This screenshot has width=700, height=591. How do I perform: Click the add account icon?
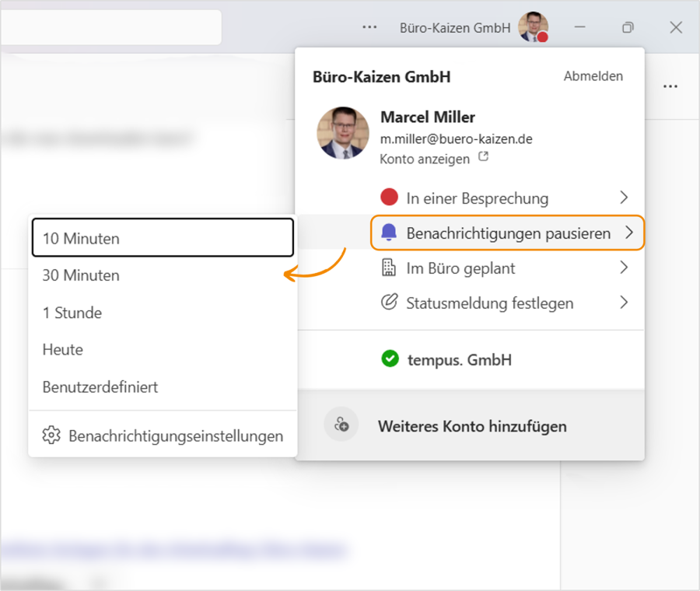(x=341, y=425)
